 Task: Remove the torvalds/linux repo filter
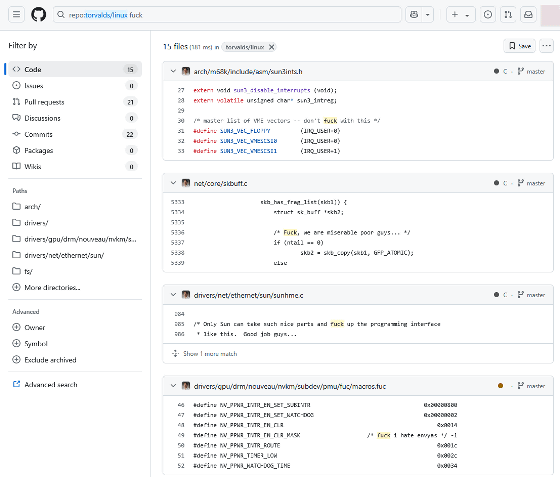coord(271,47)
